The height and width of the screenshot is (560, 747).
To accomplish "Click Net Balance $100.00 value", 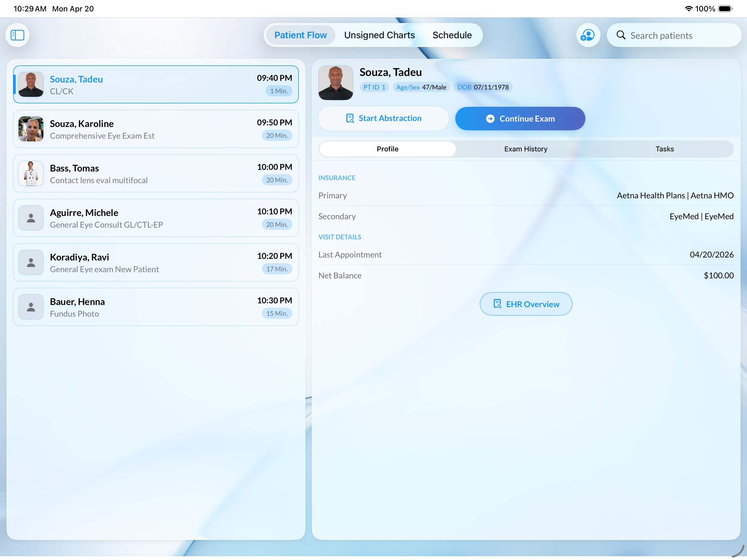I will (x=718, y=275).
